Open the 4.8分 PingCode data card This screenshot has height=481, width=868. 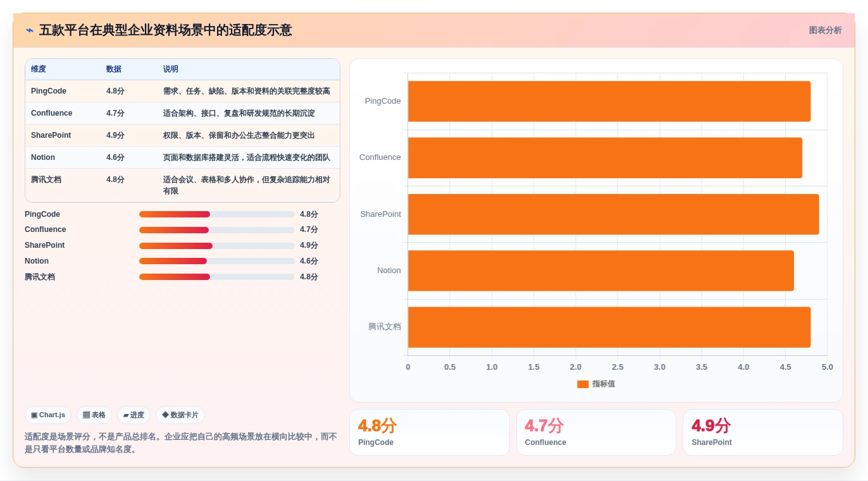(x=430, y=432)
